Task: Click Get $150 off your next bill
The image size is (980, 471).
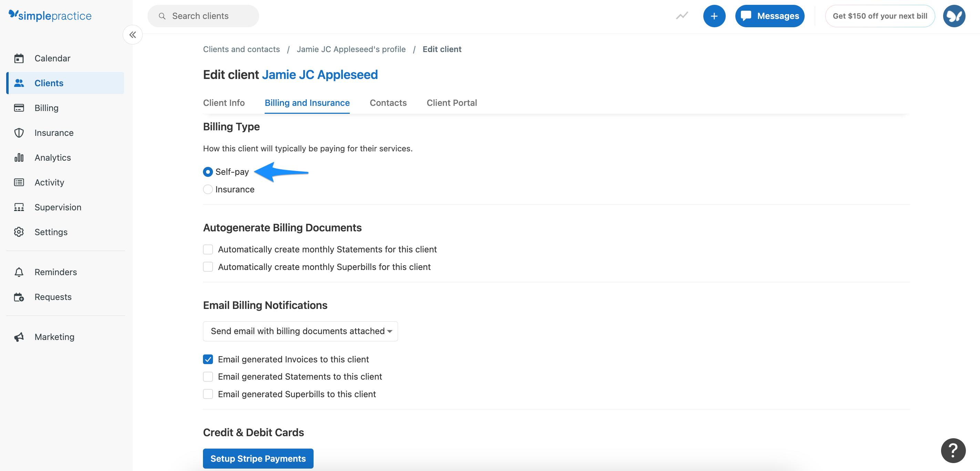Action: 879,16
